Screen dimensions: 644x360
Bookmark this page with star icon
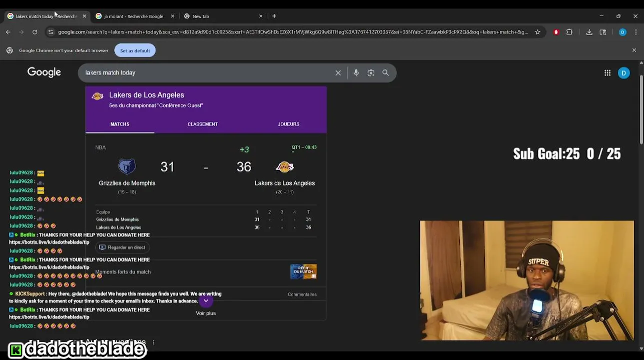click(x=537, y=32)
